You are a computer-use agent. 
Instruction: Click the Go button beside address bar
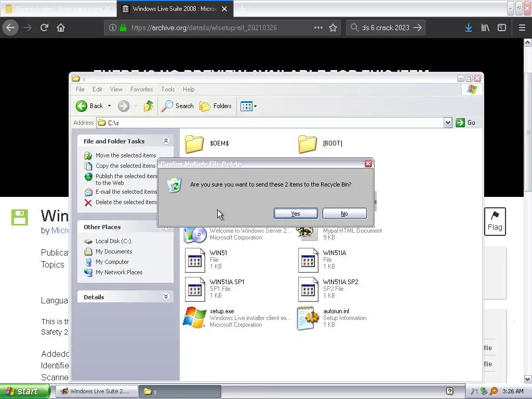point(465,123)
